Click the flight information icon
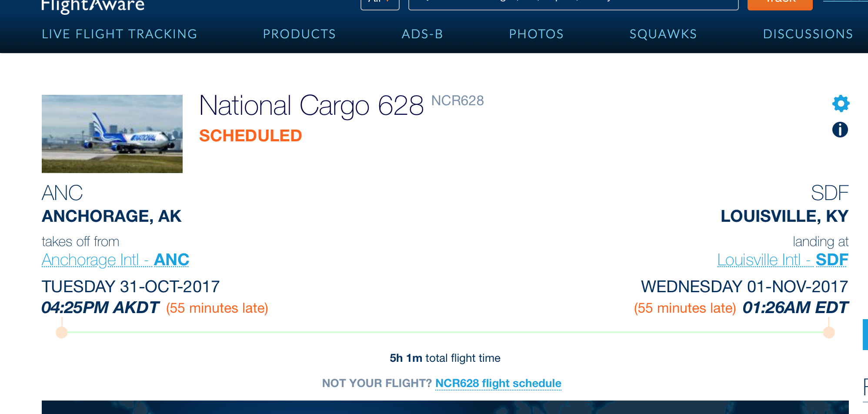This screenshot has width=868, height=414. [x=840, y=130]
